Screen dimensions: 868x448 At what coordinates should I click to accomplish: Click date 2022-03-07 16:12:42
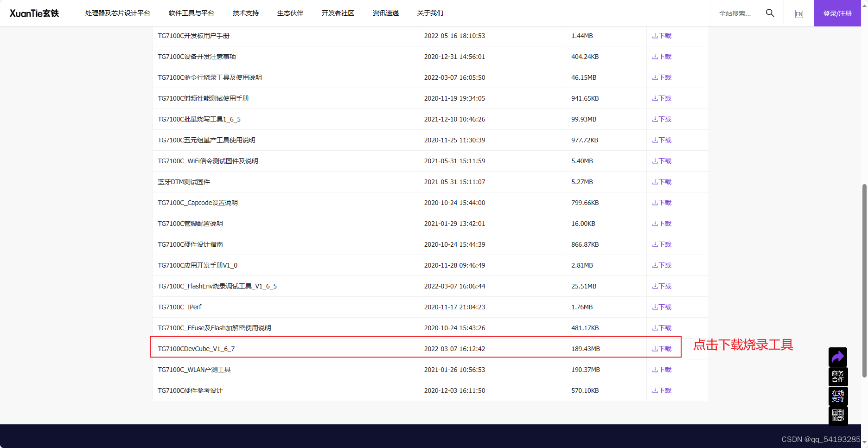[454, 349]
